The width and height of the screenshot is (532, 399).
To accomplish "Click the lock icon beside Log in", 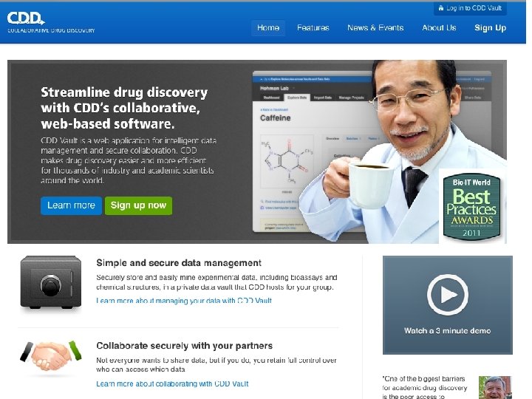I will pyautogui.click(x=440, y=8).
